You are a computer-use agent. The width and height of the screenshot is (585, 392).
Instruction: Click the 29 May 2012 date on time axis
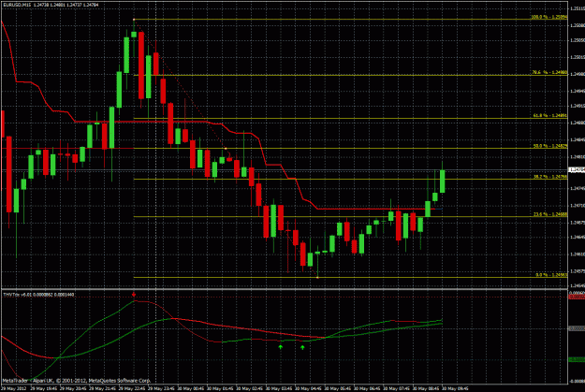pos(14,388)
